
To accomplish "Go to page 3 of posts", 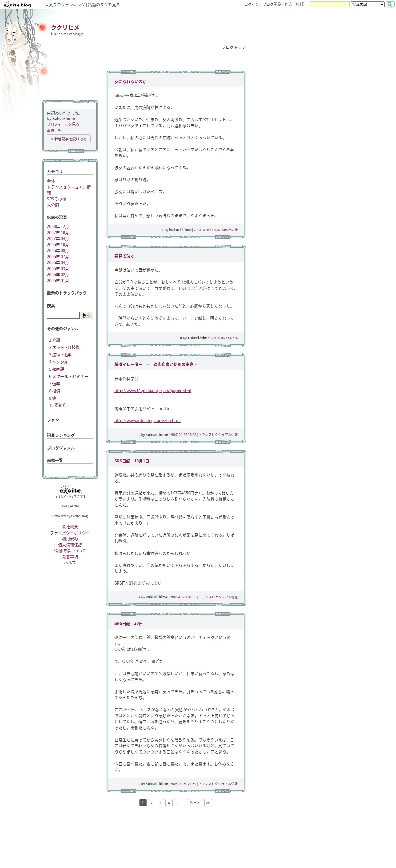I will 160,803.
